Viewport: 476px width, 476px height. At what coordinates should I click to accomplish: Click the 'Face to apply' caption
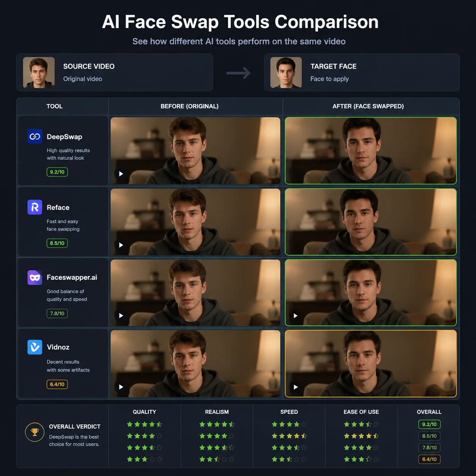tap(329, 79)
